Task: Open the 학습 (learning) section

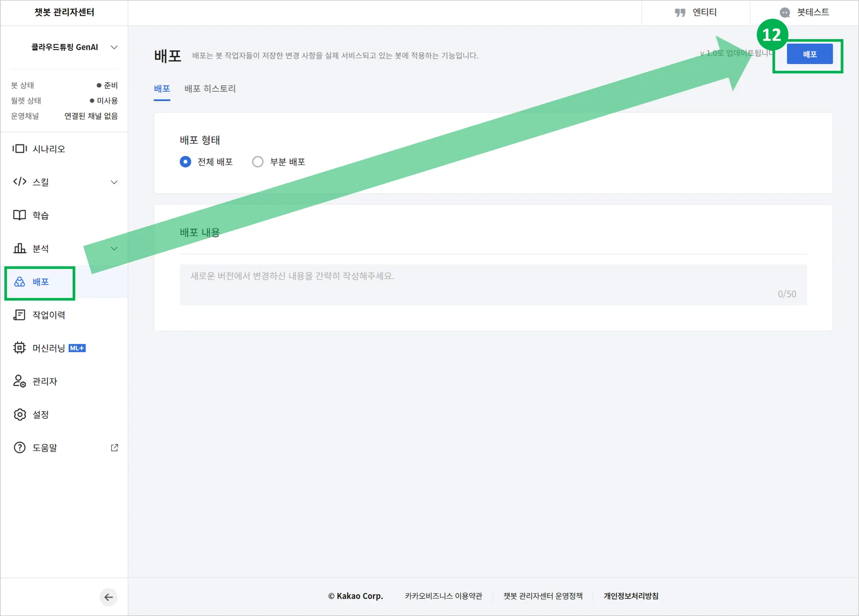Action: [x=42, y=215]
